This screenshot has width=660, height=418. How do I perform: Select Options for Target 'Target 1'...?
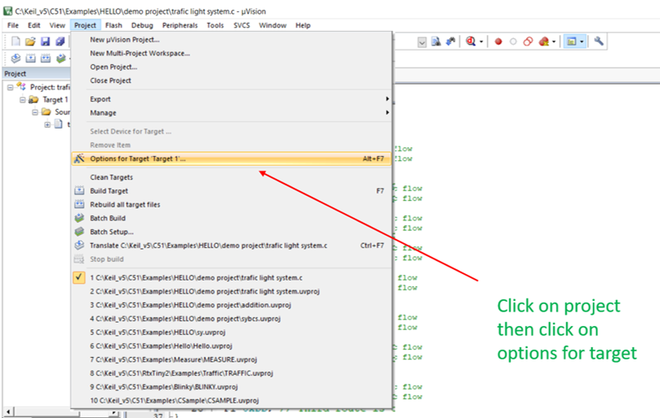point(231,159)
